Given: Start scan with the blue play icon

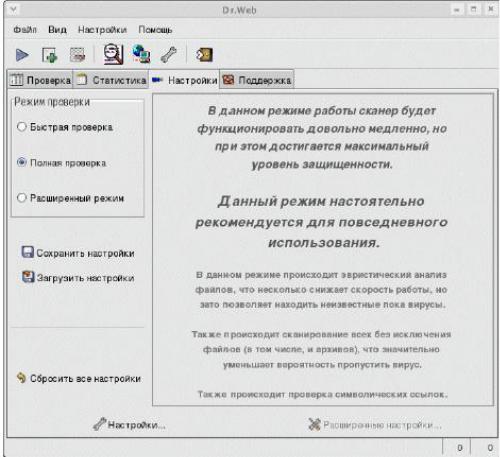Looking at the screenshot, I should pyautogui.click(x=22, y=55).
